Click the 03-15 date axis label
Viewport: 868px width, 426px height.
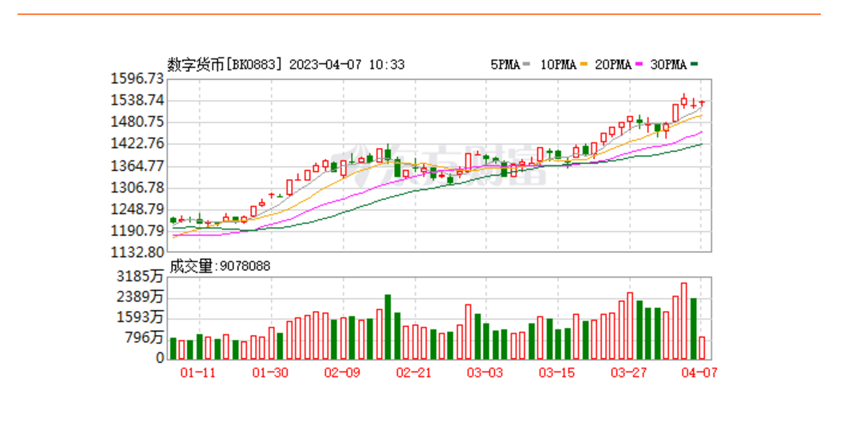coord(556,372)
